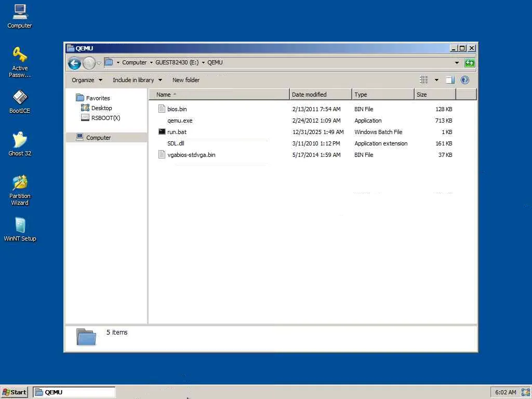This screenshot has height=399, width=532.
Task: Click QEMU taskbar button
Action: coord(74,392)
